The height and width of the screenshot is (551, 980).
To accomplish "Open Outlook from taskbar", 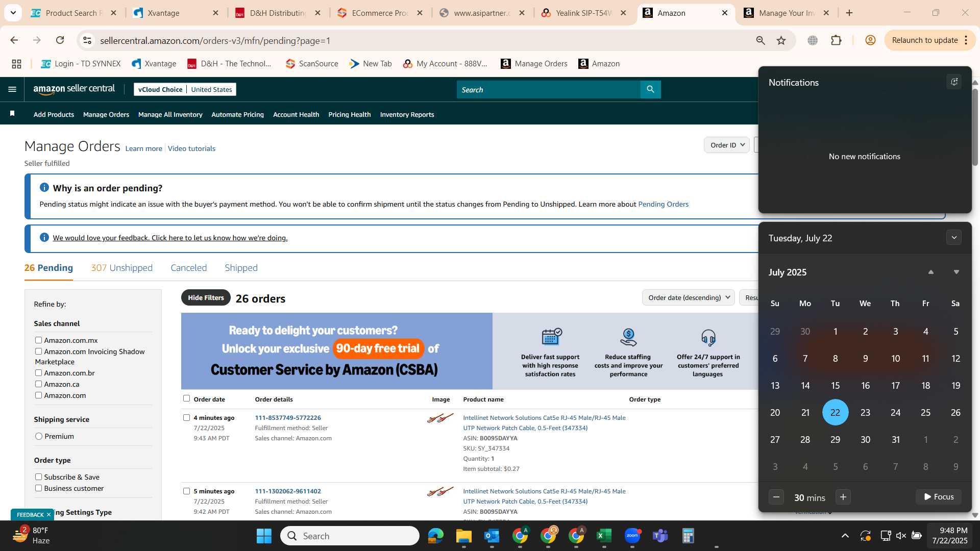I will pyautogui.click(x=492, y=536).
